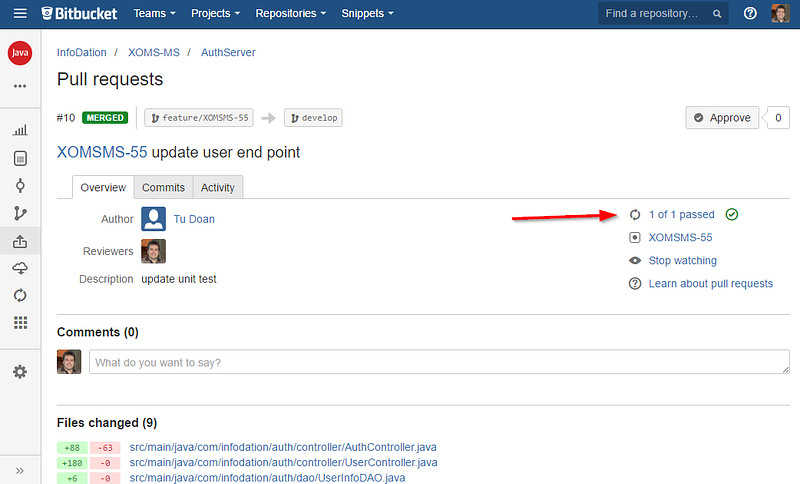Open the XOMSMS-55 link in title

coord(102,152)
